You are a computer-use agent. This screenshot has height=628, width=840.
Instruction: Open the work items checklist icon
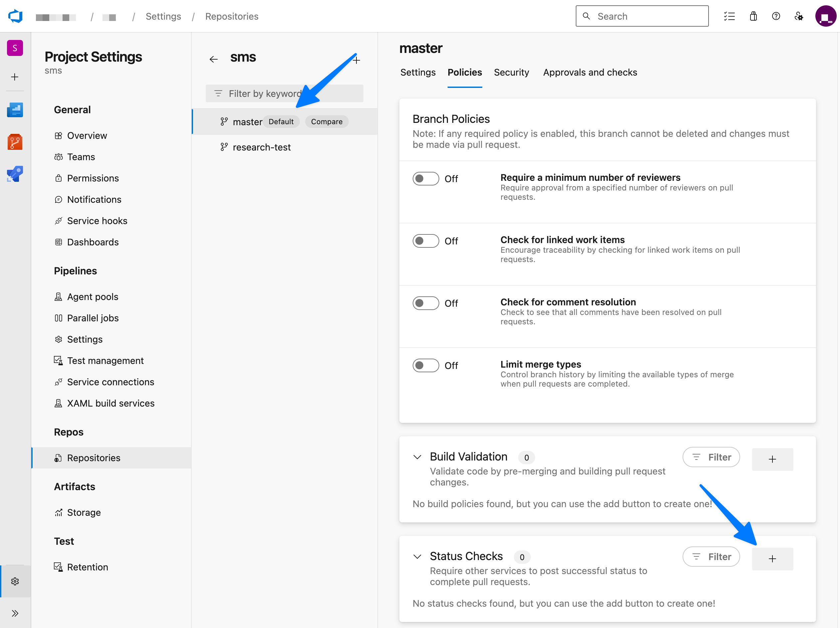730,16
